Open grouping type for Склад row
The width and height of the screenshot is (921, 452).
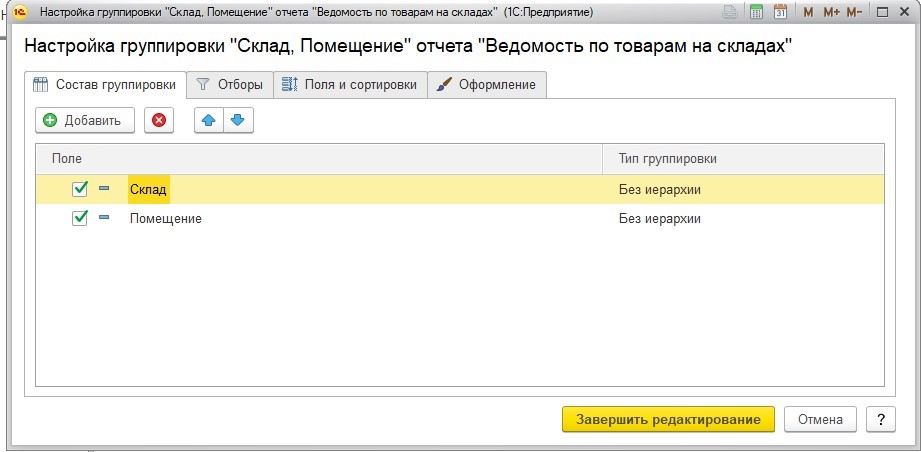coord(743,190)
